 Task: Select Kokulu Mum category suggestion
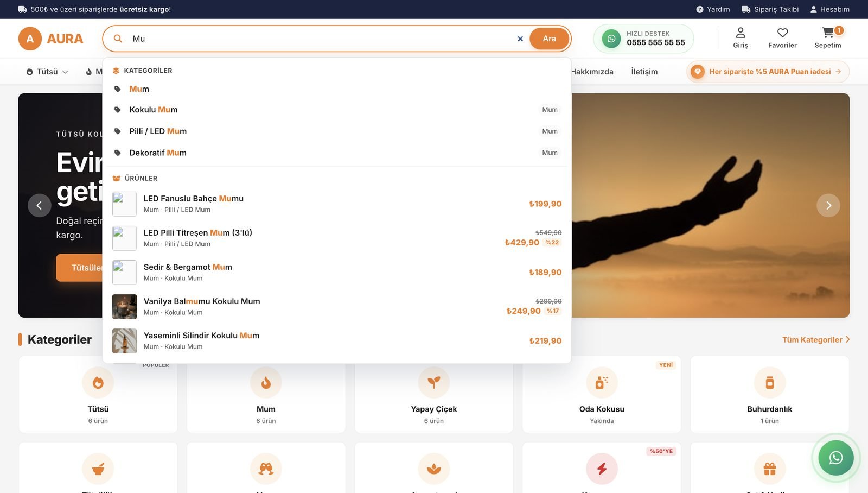(337, 110)
